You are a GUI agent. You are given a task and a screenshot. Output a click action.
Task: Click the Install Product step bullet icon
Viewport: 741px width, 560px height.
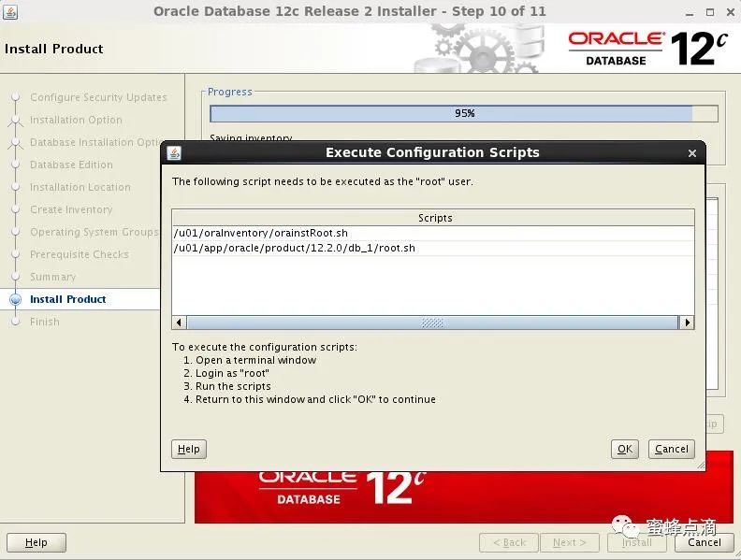[x=16, y=299]
